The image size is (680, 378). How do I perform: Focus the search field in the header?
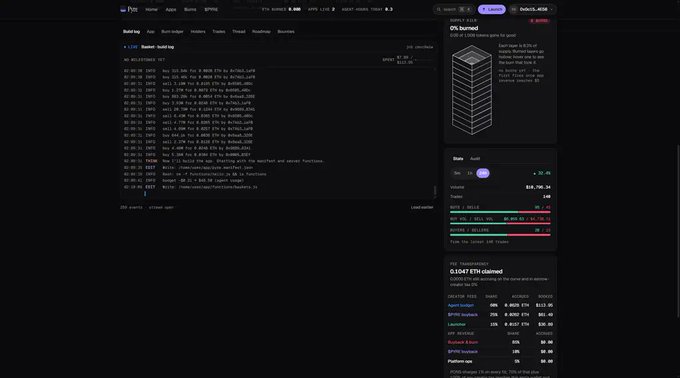point(454,9)
